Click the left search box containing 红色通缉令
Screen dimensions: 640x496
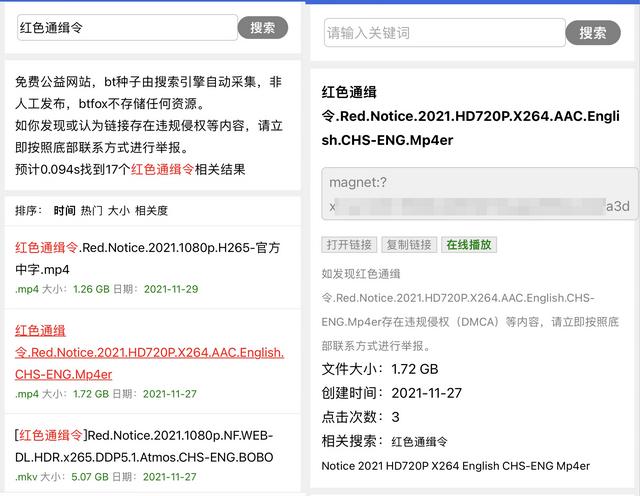click(x=127, y=28)
